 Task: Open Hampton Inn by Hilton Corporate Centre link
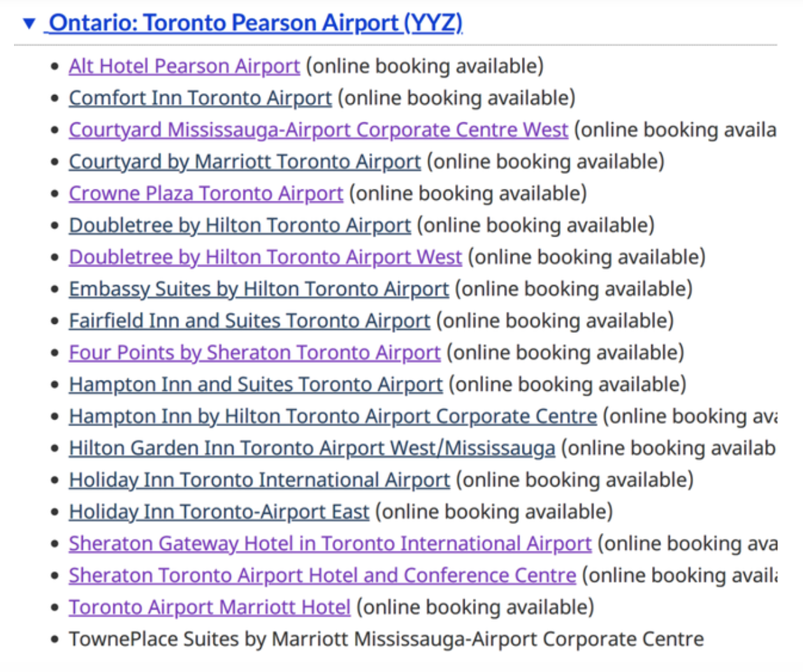333,416
